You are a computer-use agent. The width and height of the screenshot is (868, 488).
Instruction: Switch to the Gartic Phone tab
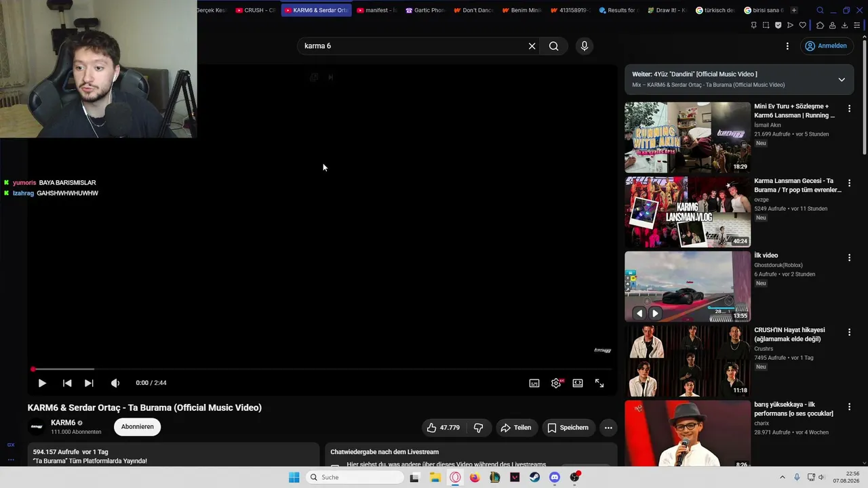tap(426, 10)
